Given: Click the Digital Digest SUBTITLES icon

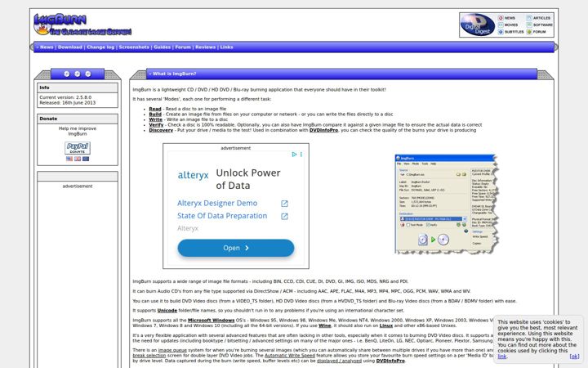Looking at the screenshot, I should click(x=501, y=32).
